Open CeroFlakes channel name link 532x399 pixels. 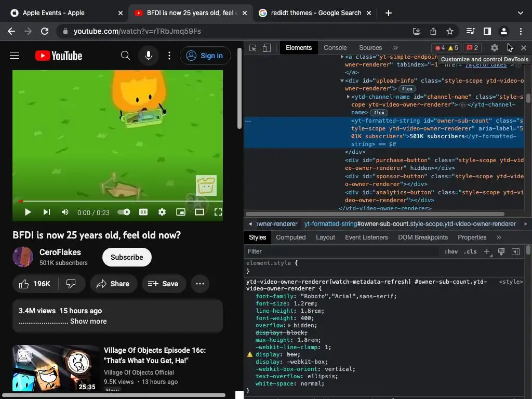pyautogui.click(x=60, y=252)
